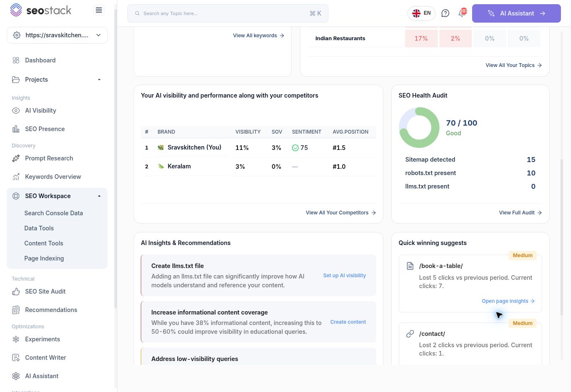Click the Recommendations document icon
The width and height of the screenshot is (571, 392).
(16, 310)
